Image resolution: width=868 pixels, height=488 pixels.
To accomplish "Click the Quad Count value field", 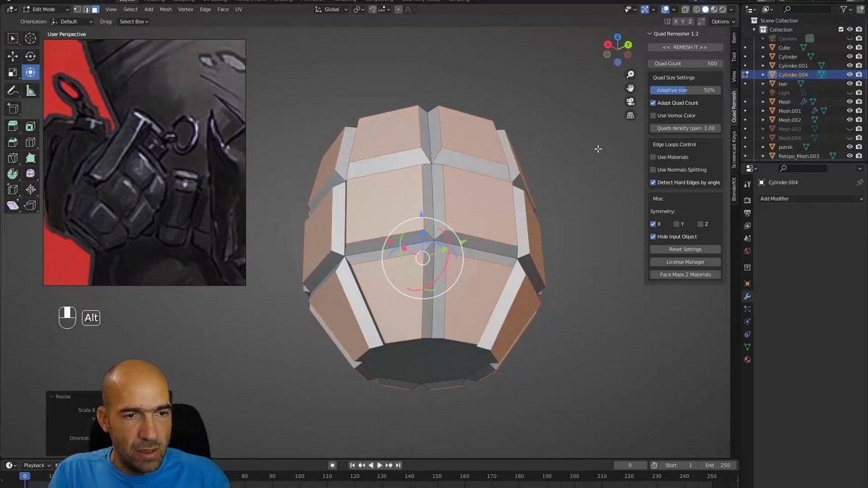I will pos(685,64).
